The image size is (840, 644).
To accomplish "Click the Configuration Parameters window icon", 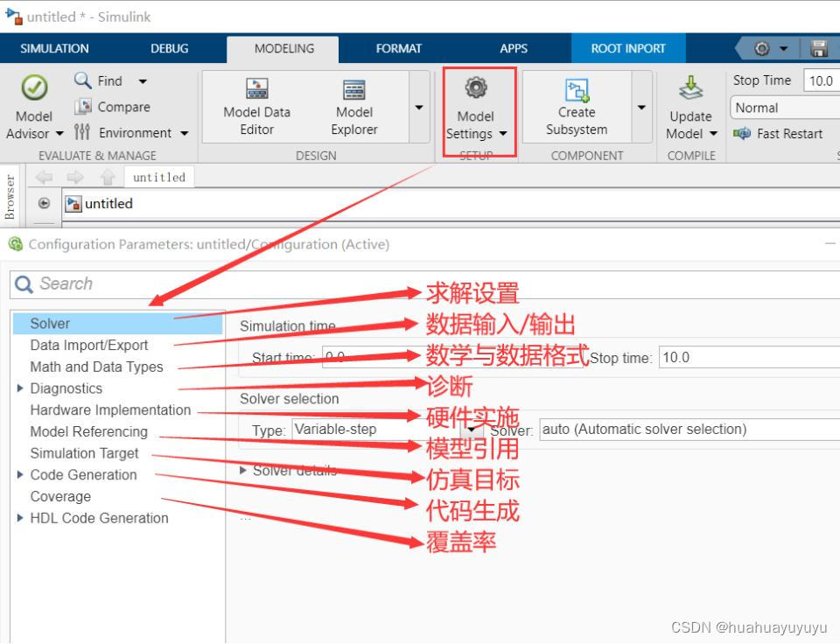I will [15, 244].
